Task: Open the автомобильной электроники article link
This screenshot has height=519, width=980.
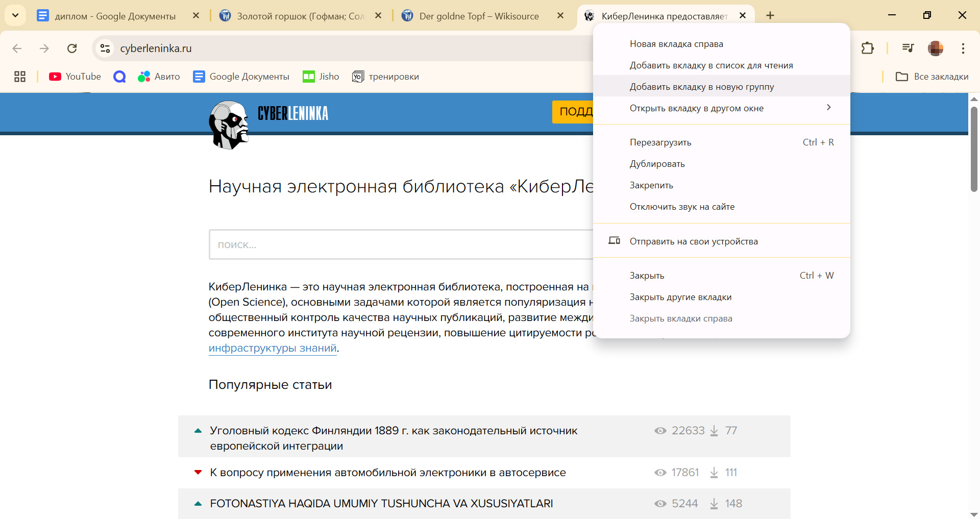Action: coord(388,473)
